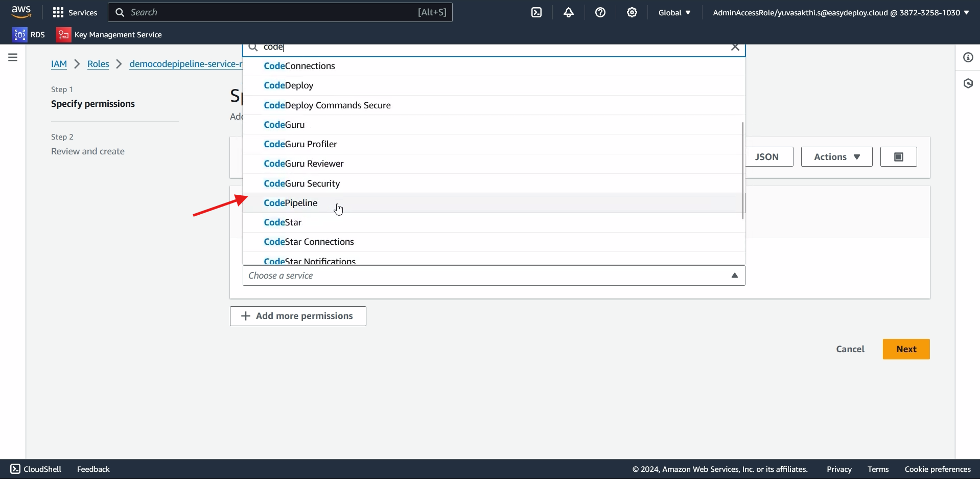Select CodePipeline service option
Screen dimensions: 980x479
(493, 203)
